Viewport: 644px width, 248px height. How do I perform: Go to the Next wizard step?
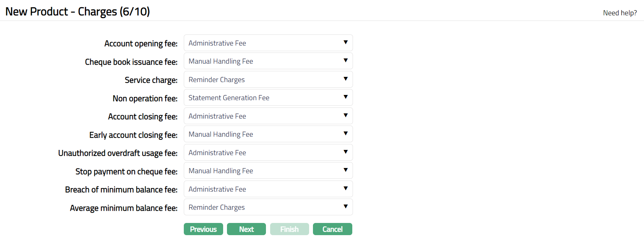pos(246,229)
